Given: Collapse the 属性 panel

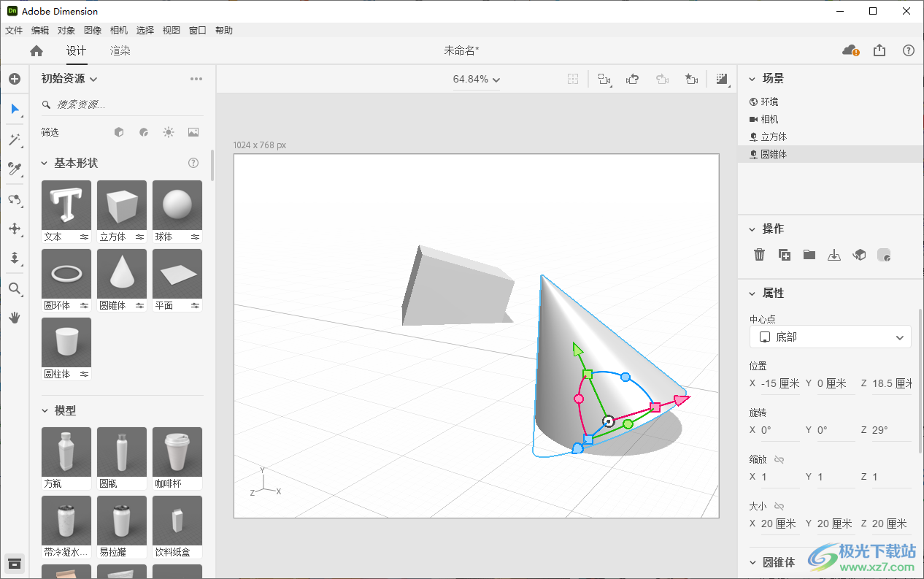Looking at the screenshot, I should point(752,293).
